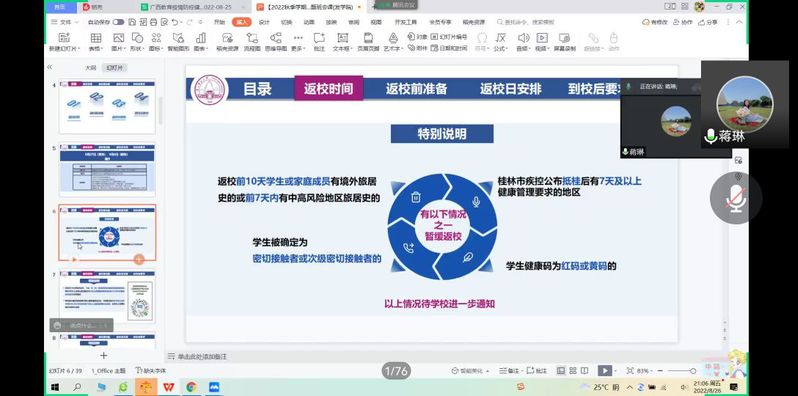The height and width of the screenshot is (396, 798).
Task: Select slide 7 thumbnail in panel
Action: coord(107,296)
